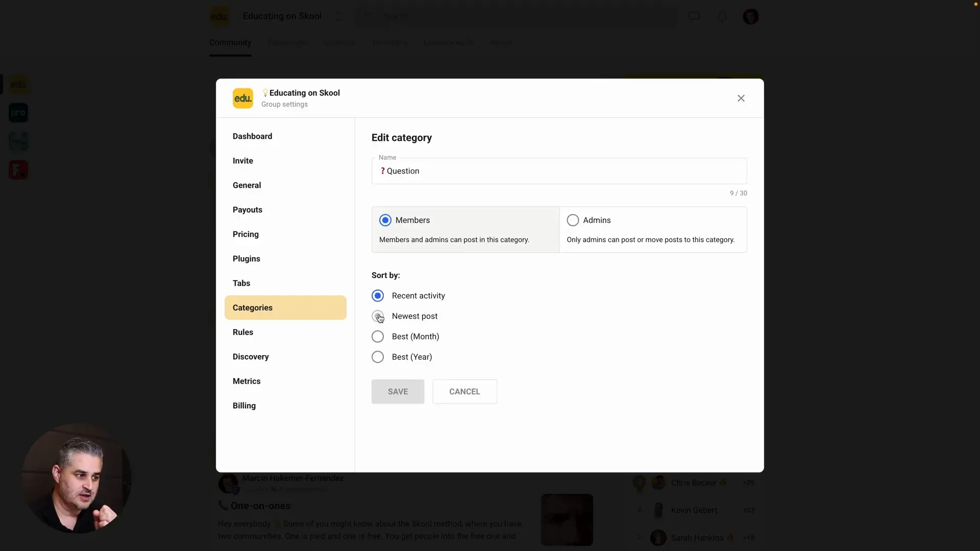Expand the group switcher next to Educating on Skool

(x=338, y=16)
